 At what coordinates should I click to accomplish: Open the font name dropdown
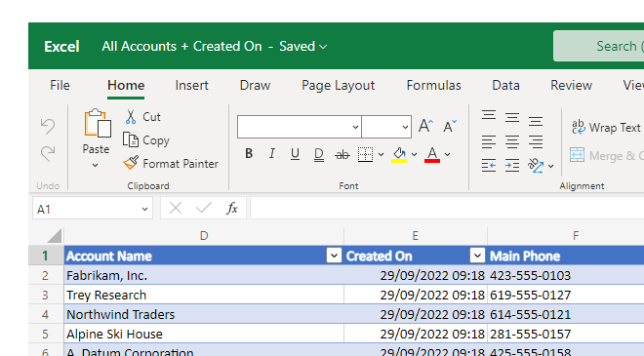point(355,127)
